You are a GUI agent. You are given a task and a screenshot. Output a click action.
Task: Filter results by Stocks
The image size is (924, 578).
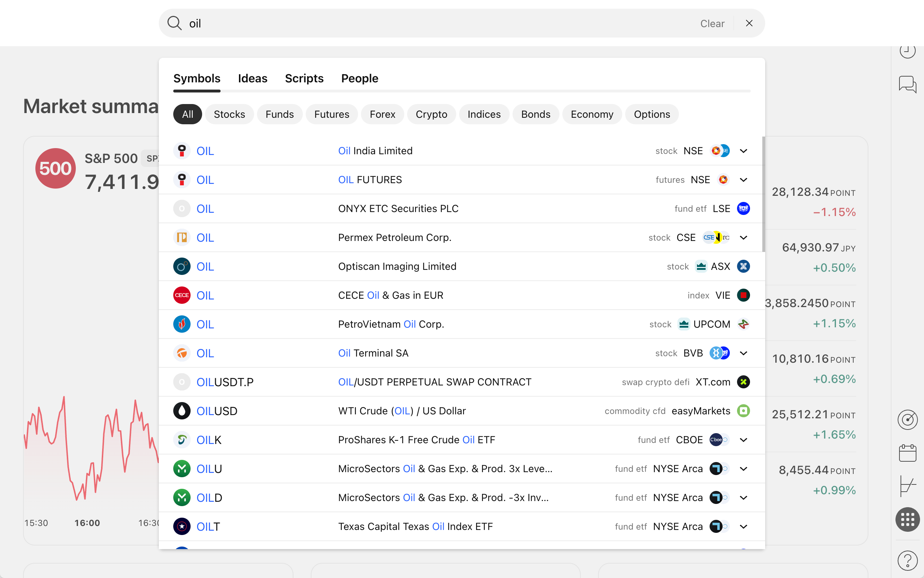point(229,114)
